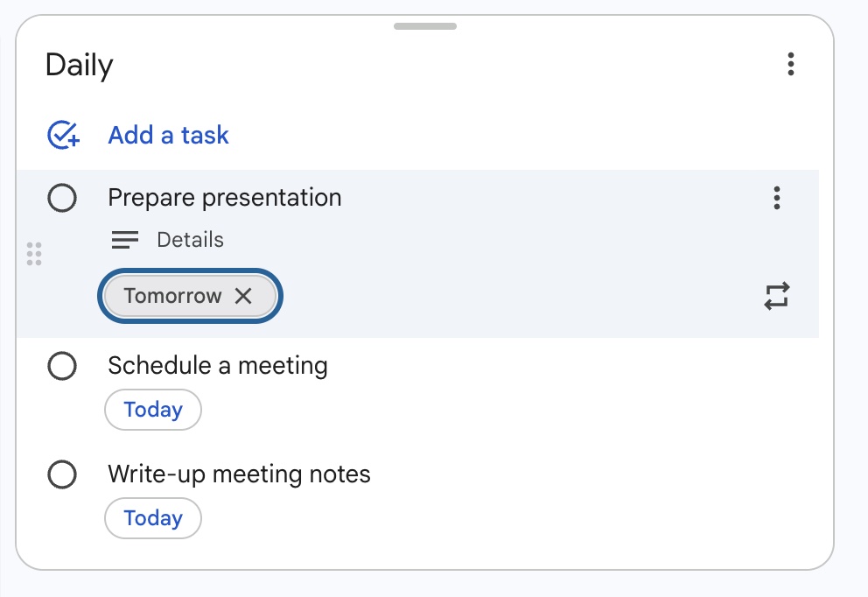Viewport: 868px width, 597px height.
Task: Click the Add a task circled checkmark icon
Action: pos(62,135)
